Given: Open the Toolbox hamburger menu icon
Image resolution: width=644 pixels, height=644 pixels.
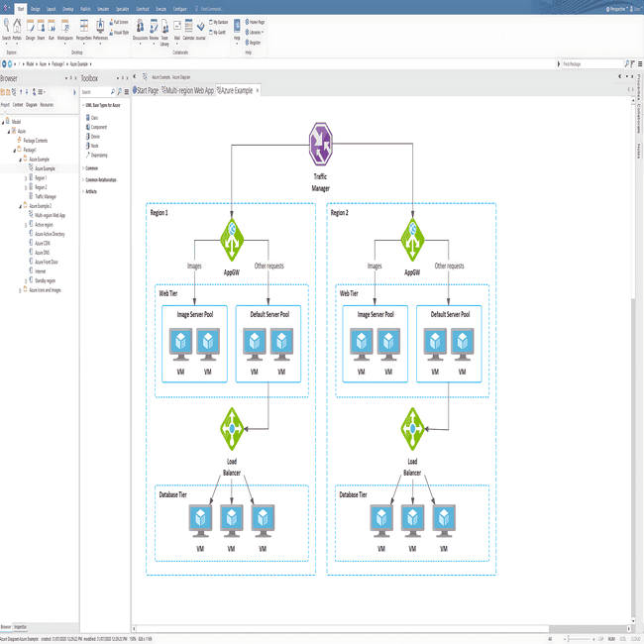Looking at the screenshot, I should pyautogui.click(x=127, y=91).
